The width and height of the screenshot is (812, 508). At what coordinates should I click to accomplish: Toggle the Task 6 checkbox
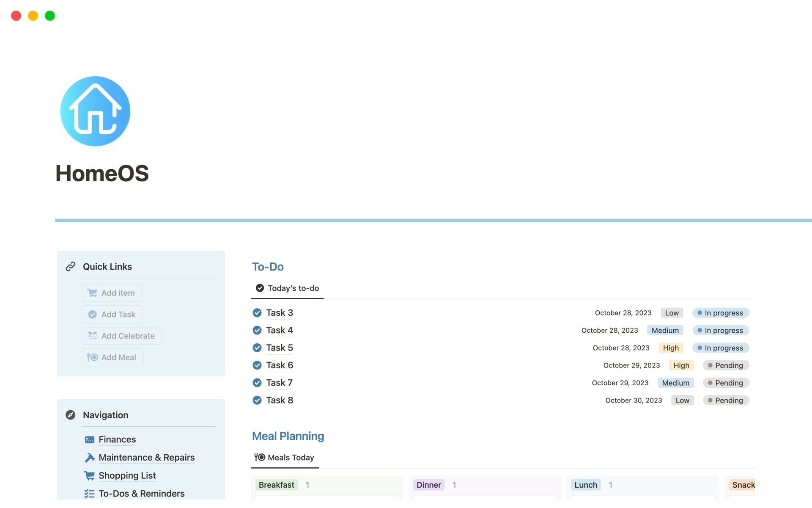click(257, 365)
